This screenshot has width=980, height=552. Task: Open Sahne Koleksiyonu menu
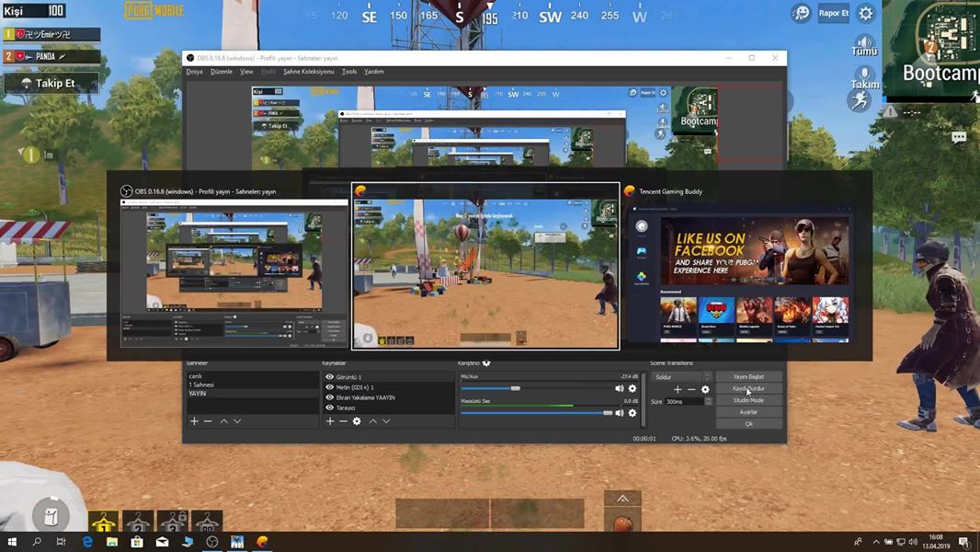click(309, 71)
